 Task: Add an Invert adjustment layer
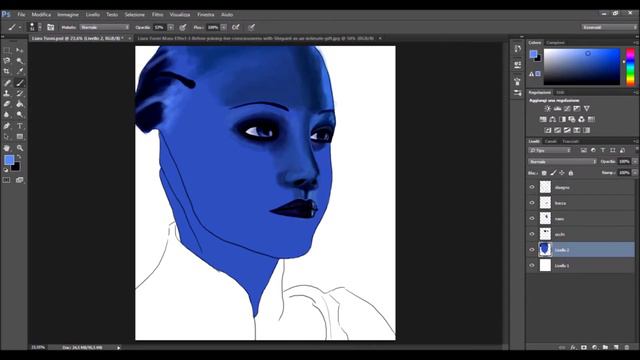coord(548,130)
